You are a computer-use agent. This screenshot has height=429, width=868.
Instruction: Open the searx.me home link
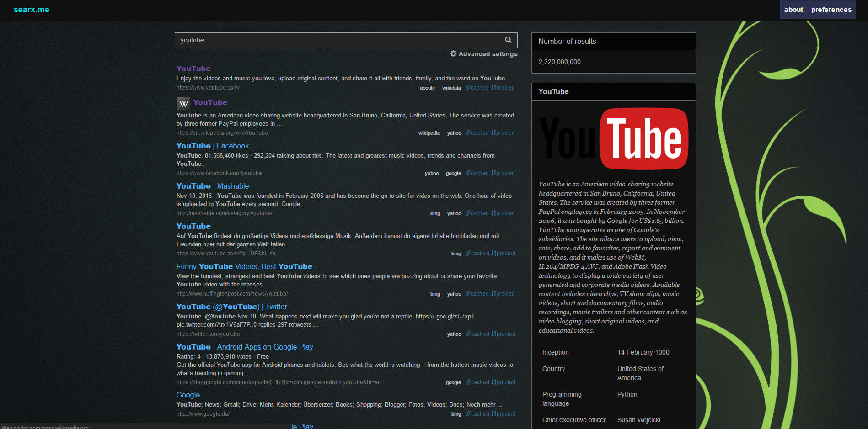point(32,10)
